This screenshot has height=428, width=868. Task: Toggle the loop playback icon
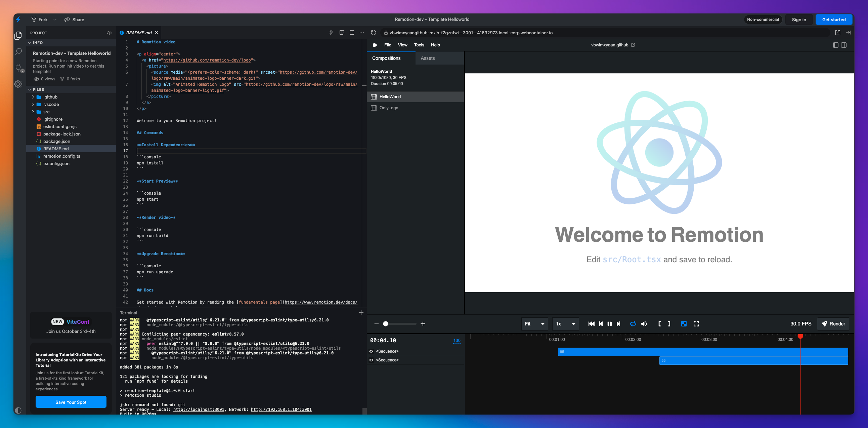(633, 324)
